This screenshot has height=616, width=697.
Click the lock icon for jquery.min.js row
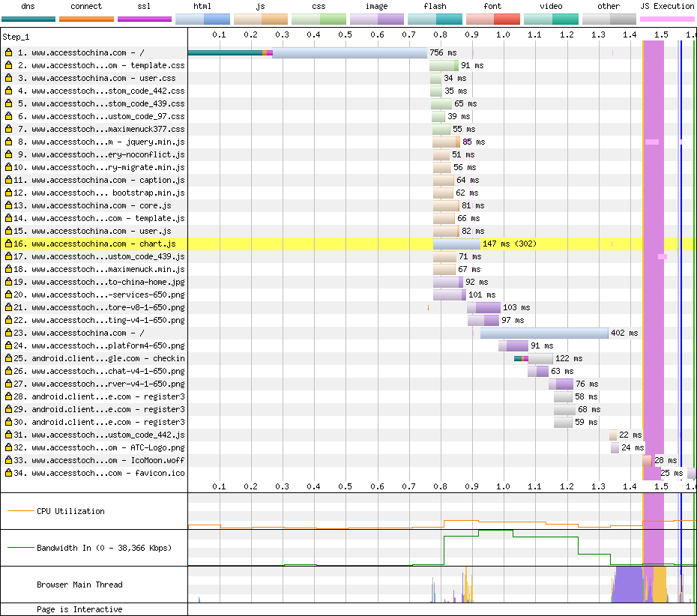[x=8, y=142]
